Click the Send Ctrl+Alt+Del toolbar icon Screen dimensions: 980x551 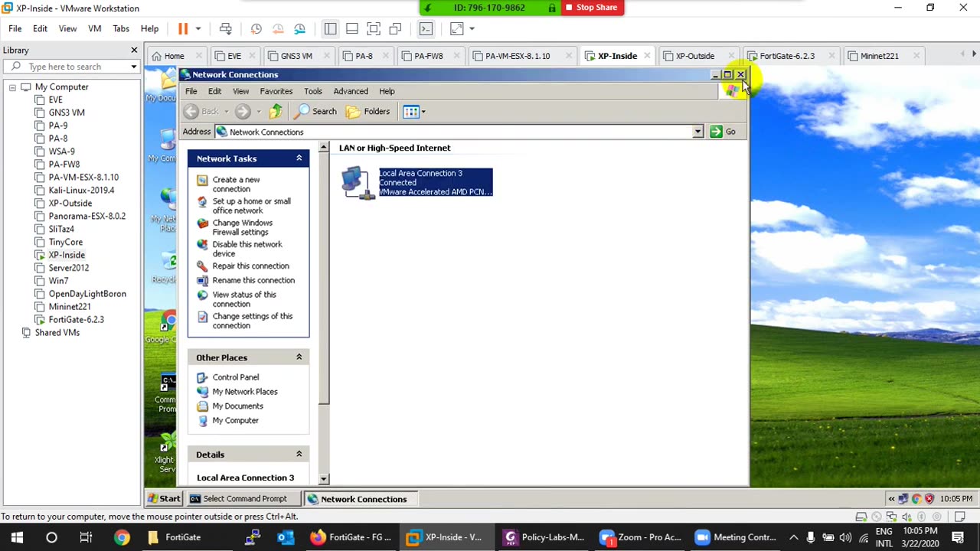[226, 28]
